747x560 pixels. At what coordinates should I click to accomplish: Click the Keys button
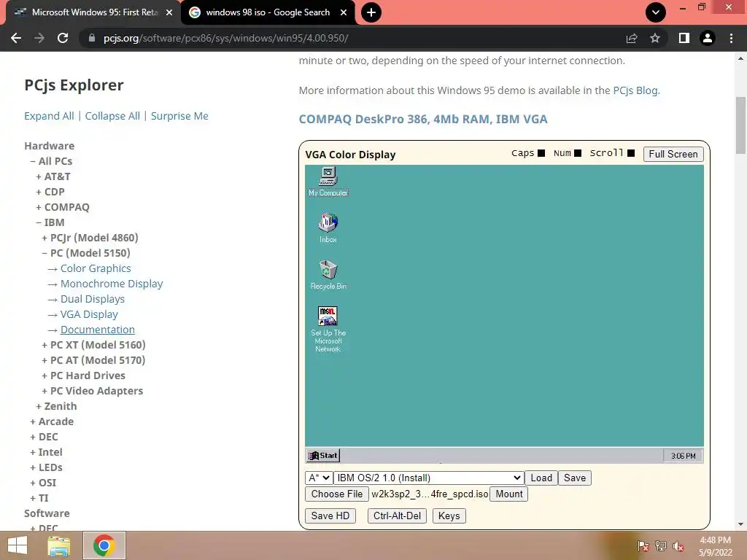pyautogui.click(x=449, y=516)
